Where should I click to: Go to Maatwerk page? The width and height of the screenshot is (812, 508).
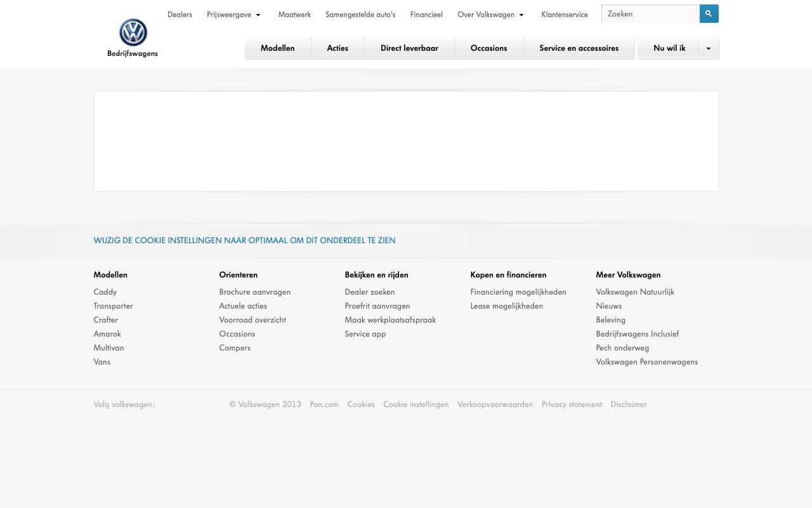294,15
